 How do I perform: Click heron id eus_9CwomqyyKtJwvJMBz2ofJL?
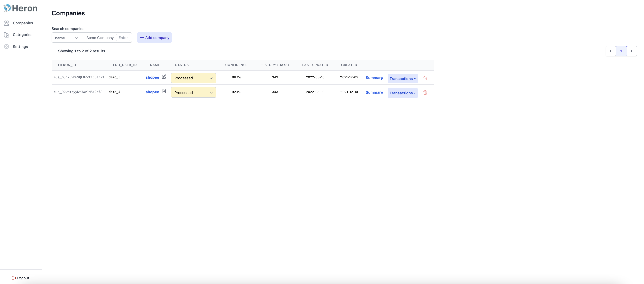click(79, 92)
